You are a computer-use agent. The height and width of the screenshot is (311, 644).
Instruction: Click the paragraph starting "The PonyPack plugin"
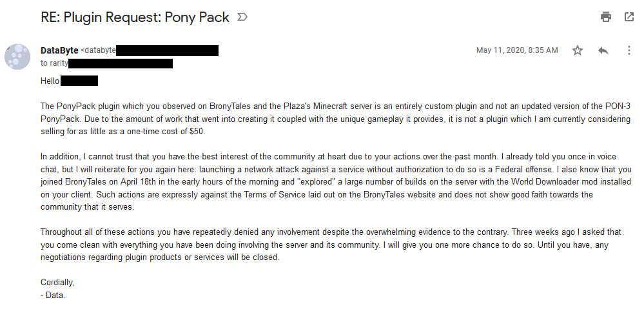pos(336,119)
